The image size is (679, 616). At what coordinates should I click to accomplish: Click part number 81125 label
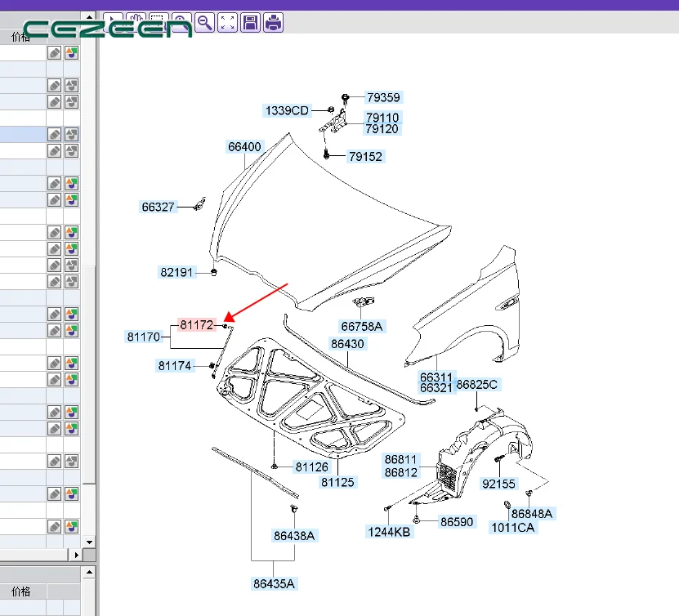[x=337, y=482]
